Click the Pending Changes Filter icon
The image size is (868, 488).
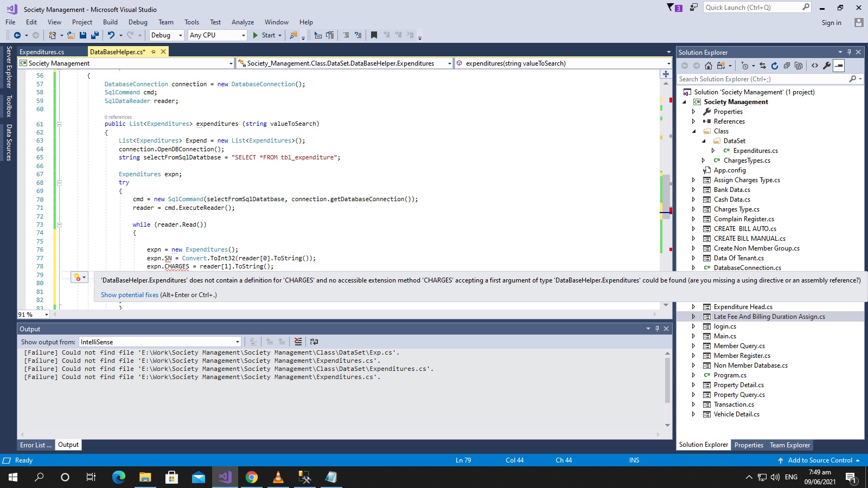745,66
